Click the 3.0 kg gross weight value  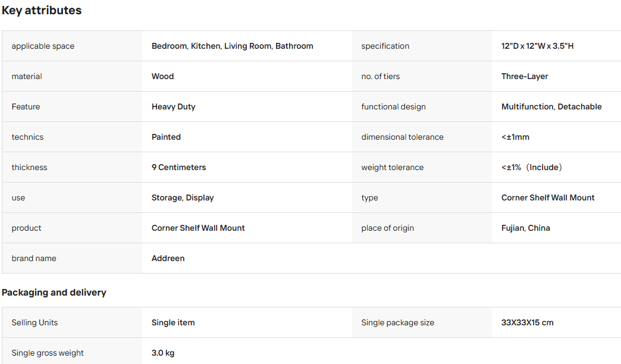click(x=163, y=353)
